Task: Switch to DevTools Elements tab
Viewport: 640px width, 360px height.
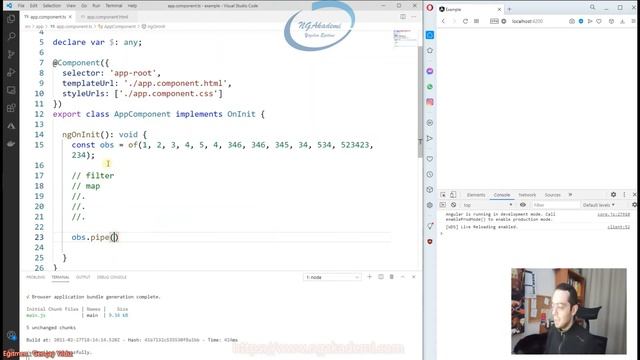Action: tap(476, 195)
